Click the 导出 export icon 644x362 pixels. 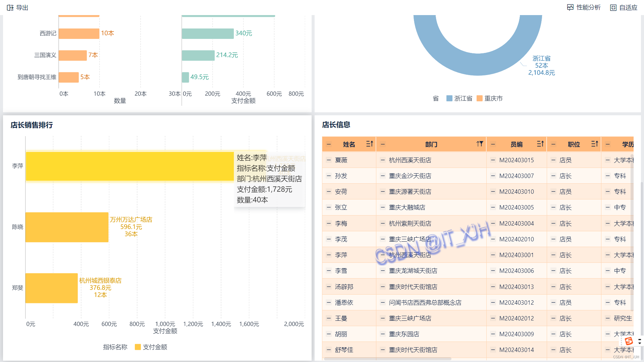10,7
